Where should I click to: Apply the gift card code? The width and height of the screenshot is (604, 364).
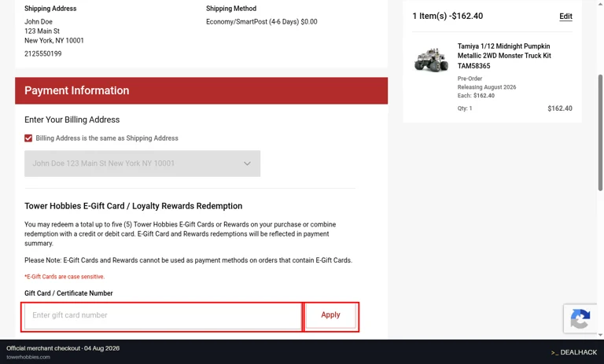(330, 315)
